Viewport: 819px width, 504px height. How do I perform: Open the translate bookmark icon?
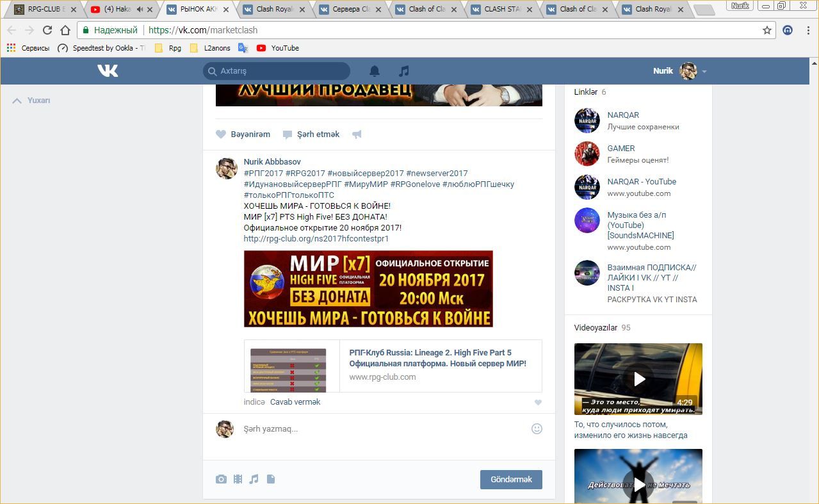(x=243, y=48)
